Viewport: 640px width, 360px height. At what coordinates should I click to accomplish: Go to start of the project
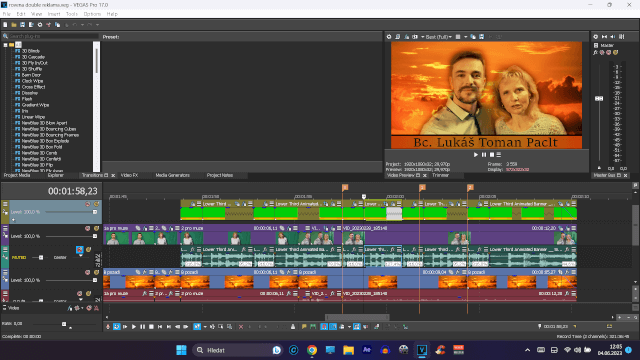(x=160, y=327)
